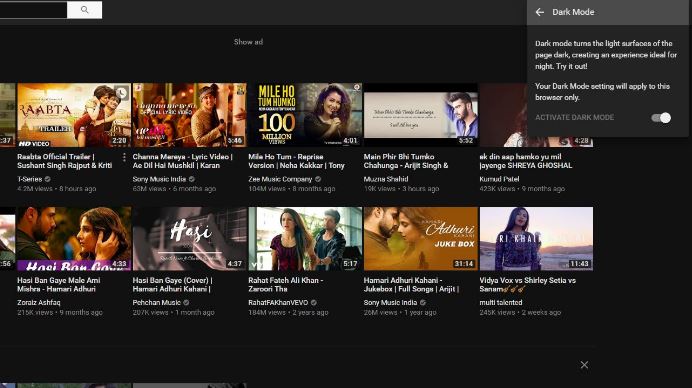Click the search magnifier button
This screenshot has width=692, height=388.
[84, 10]
